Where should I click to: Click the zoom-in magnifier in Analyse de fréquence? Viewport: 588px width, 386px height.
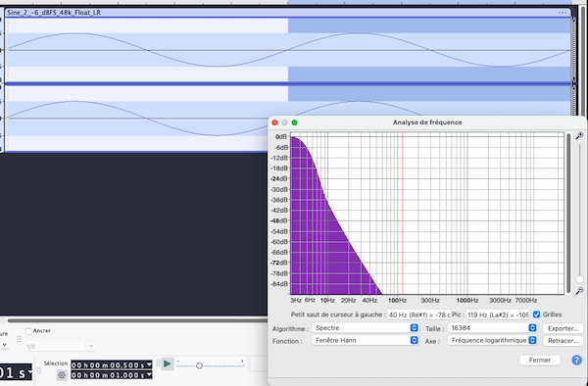pos(579,135)
